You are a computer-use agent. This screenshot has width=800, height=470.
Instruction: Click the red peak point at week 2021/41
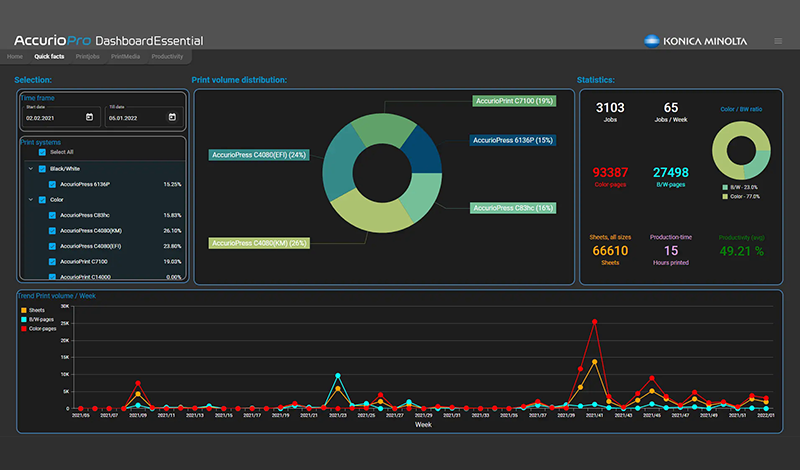(594, 322)
